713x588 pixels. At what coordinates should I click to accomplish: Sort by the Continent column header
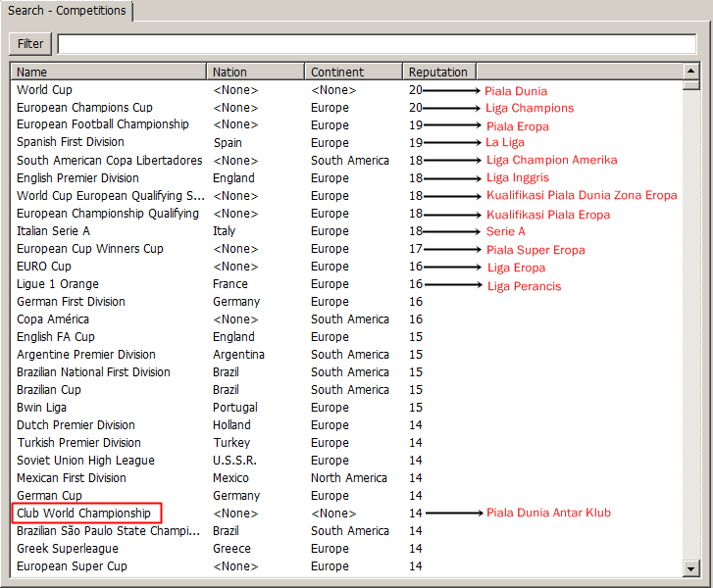pos(354,72)
